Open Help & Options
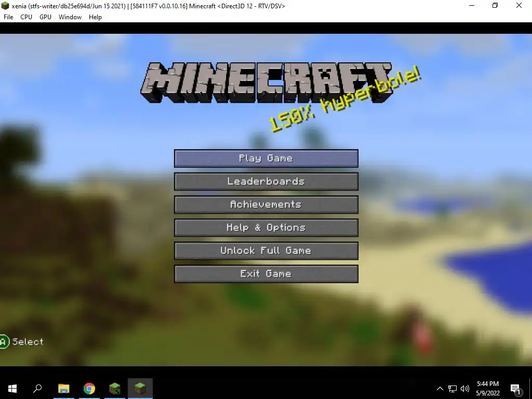The height and width of the screenshot is (399, 532). tap(266, 228)
